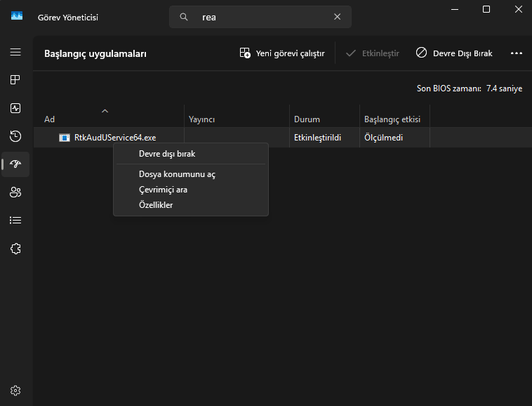Sort by 'Yayıncı' column header
532x406 pixels.
point(237,116)
